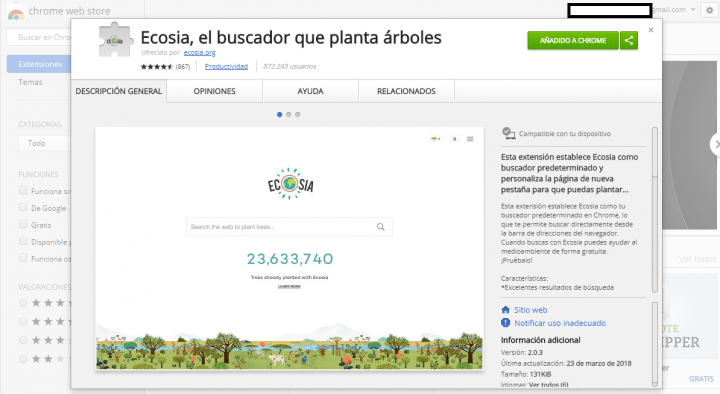Open the account email dropdown arrow

pos(693,10)
